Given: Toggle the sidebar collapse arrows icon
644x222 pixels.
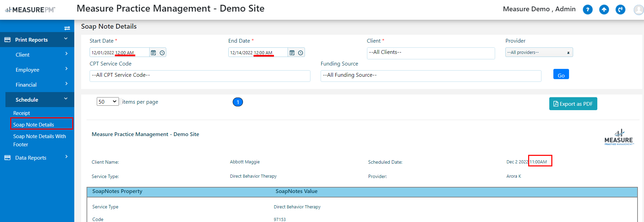Looking at the screenshot, I should coord(67,28).
